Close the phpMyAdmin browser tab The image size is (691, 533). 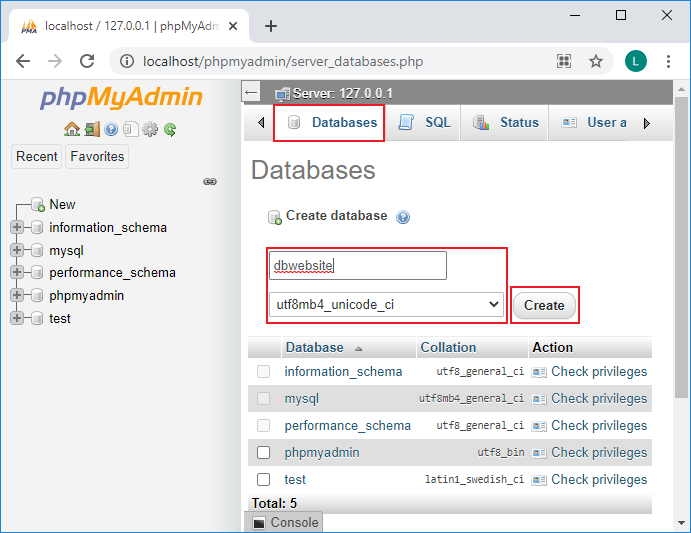(x=233, y=26)
